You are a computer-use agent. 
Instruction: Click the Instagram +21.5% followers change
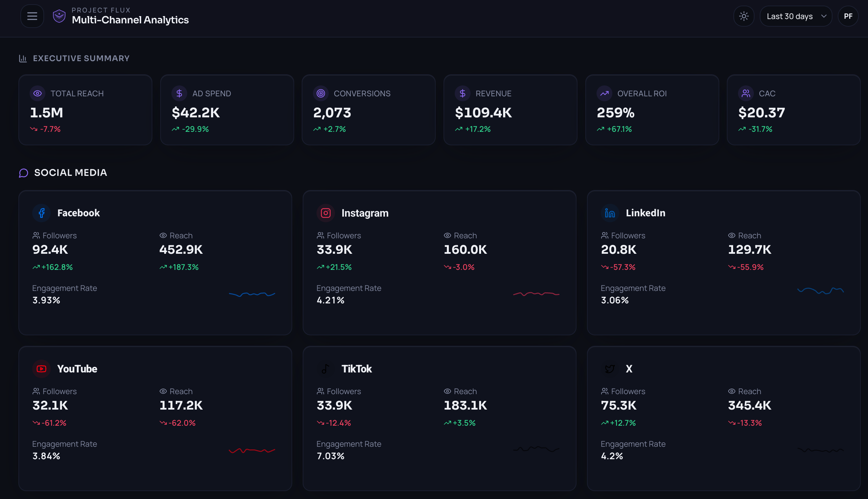pos(334,267)
